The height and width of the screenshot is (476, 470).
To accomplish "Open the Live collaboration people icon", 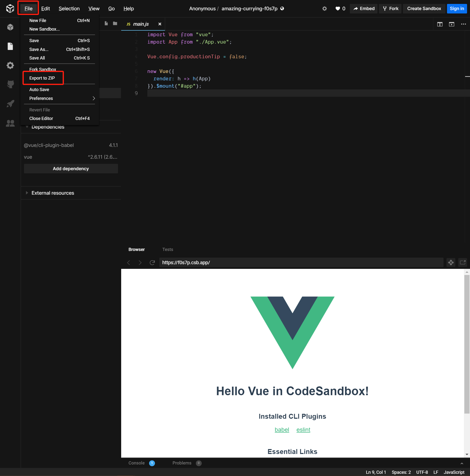I will pyautogui.click(x=10, y=123).
